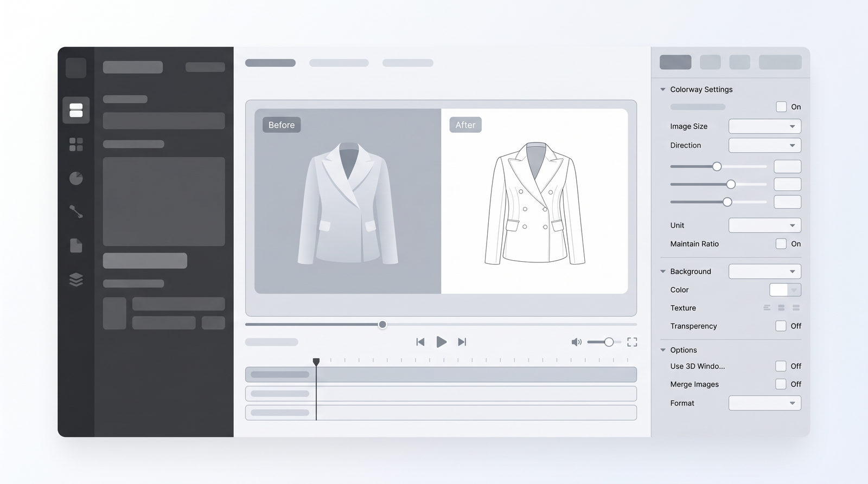Image resolution: width=868 pixels, height=484 pixels.
Task: Toggle the Transperency checkbox
Action: pos(781,326)
